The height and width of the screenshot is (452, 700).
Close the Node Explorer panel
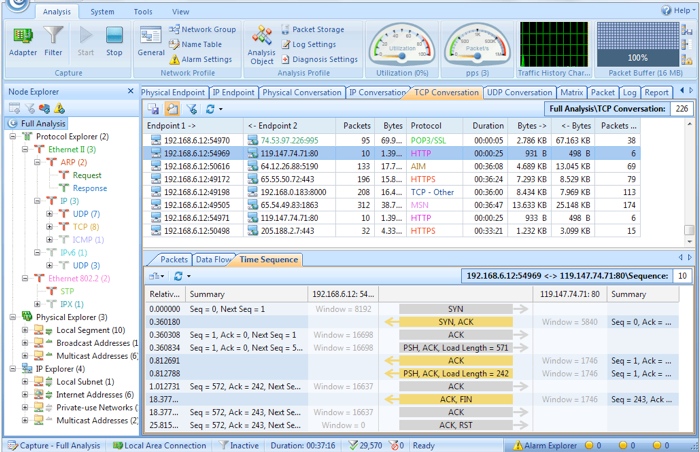pos(130,91)
